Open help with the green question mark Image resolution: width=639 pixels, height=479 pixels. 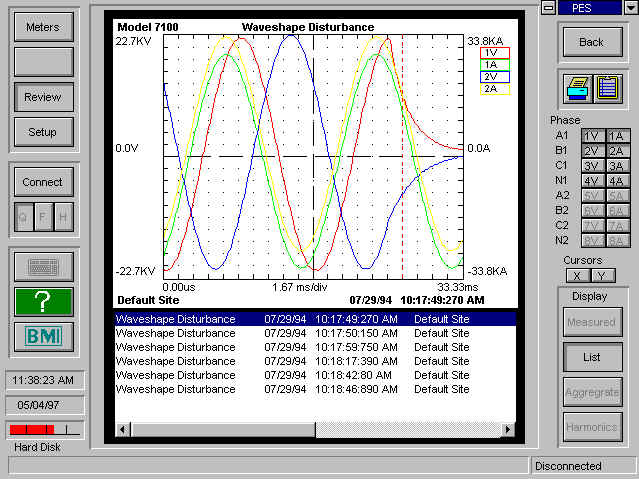click(44, 301)
